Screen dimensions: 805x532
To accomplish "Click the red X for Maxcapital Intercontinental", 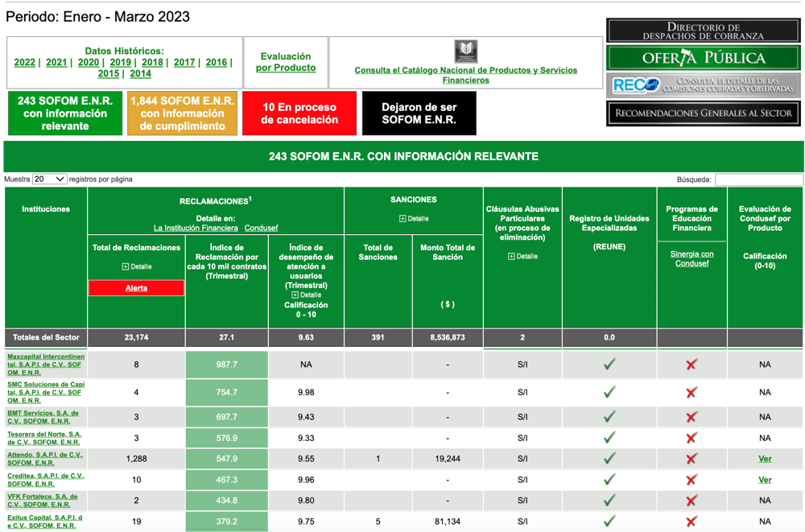I will pos(691,365).
